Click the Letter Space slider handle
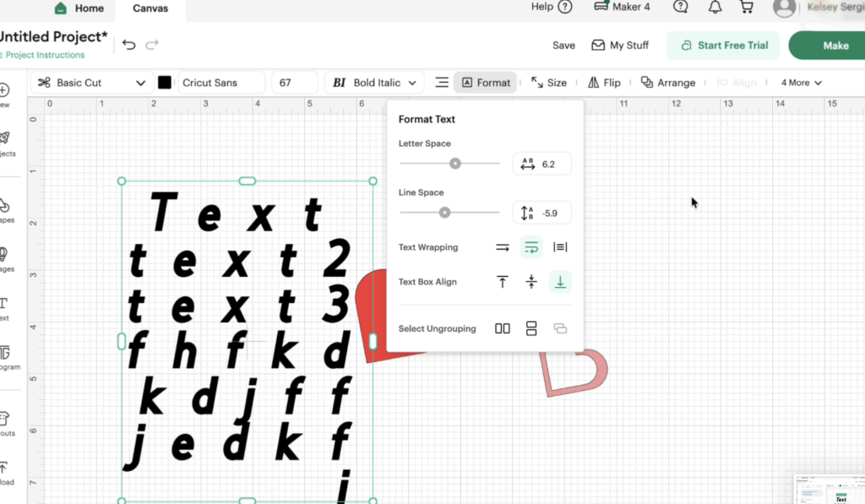The image size is (865, 504). (455, 164)
